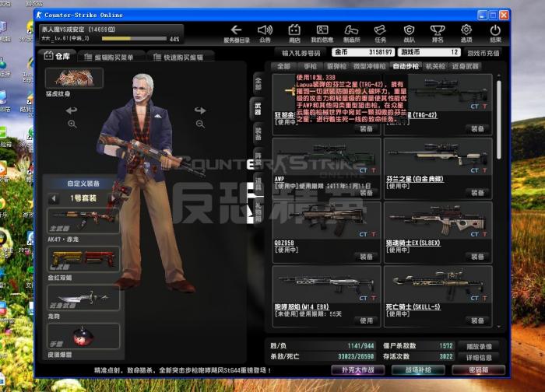Open the 猎魂骑士EX (SL8EX) name link
This screenshot has height=392, width=545.
click(413, 243)
